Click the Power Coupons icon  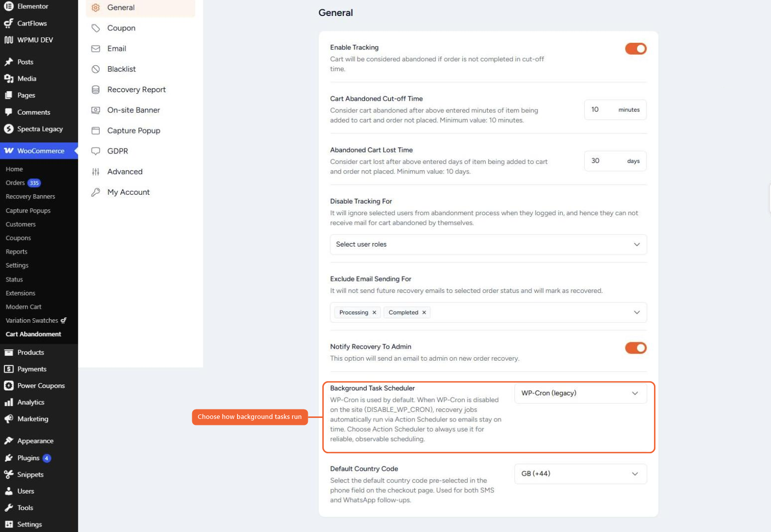pos(8,386)
